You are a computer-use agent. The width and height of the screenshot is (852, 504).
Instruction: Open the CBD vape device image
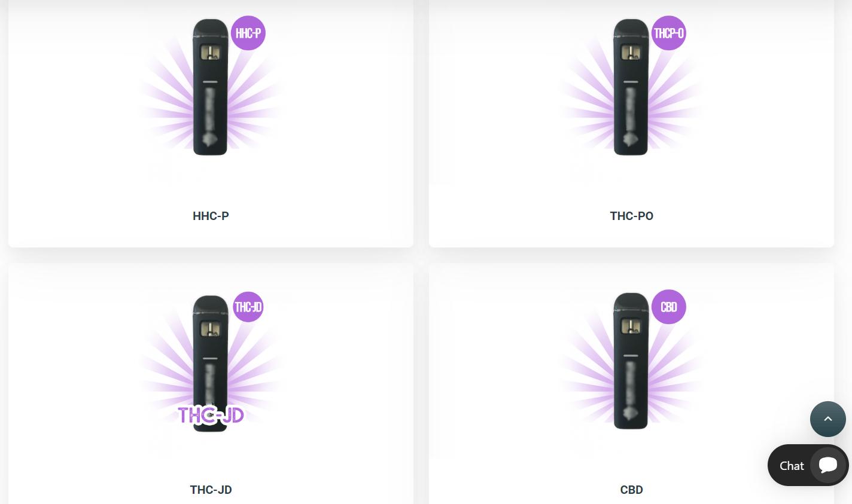631,361
